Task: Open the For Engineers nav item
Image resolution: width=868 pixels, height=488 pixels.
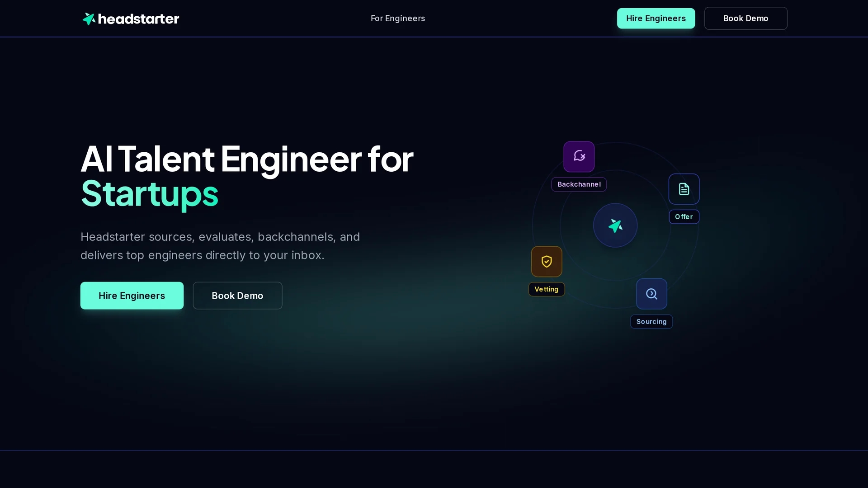Action: (x=398, y=19)
